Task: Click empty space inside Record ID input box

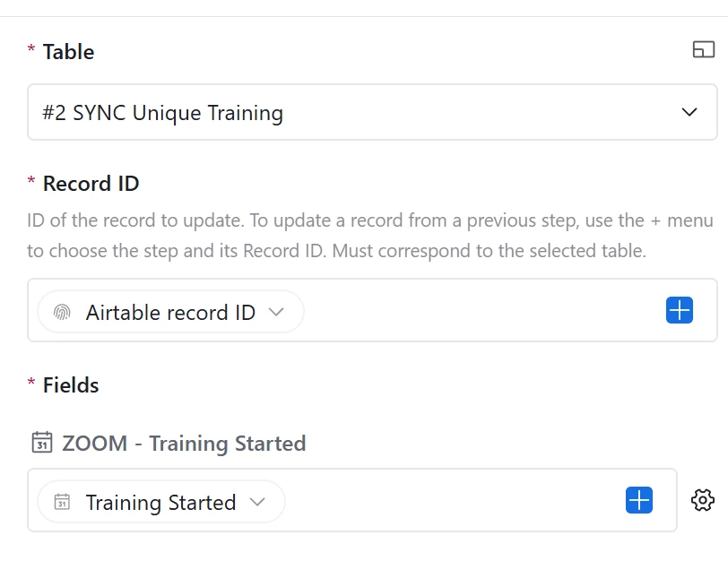Action: [x=483, y=310]
